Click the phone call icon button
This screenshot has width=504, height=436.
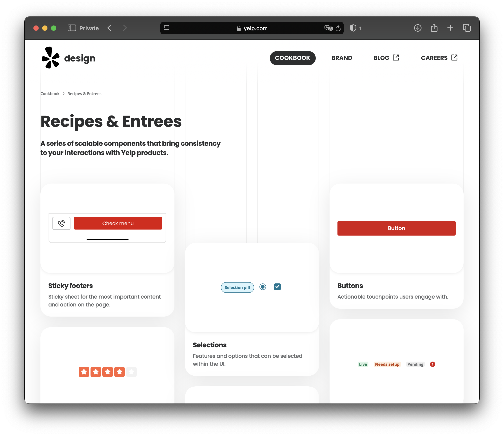coord(61,223)
